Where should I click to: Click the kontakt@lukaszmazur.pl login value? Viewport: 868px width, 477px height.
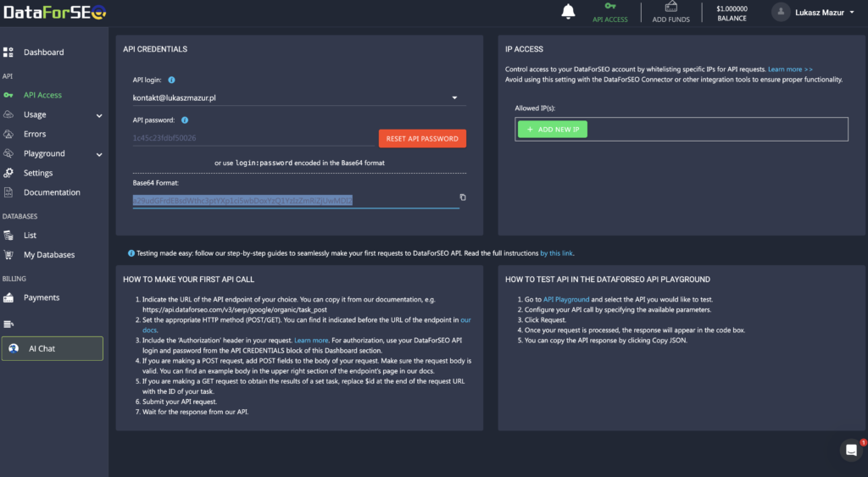click(175, 98)
